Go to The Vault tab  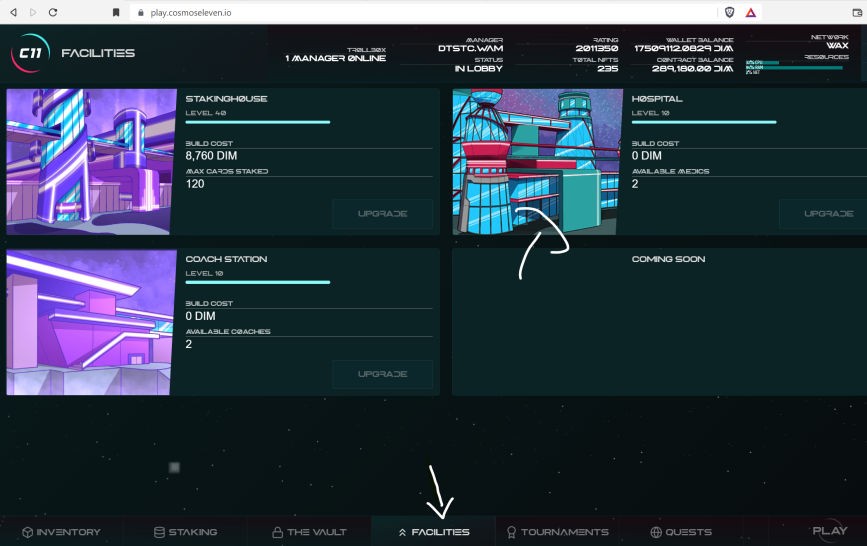point(309,532)
